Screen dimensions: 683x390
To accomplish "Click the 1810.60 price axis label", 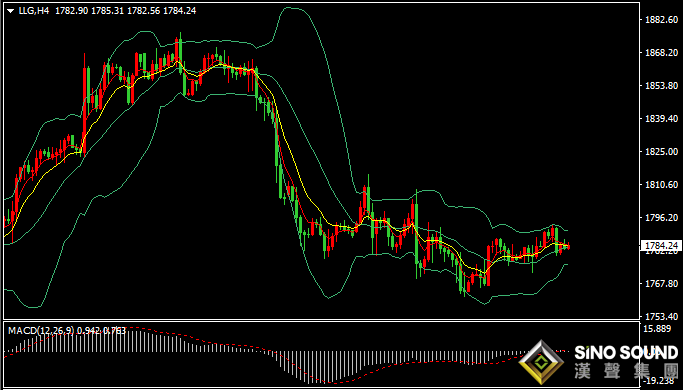I will pos(661,185).
